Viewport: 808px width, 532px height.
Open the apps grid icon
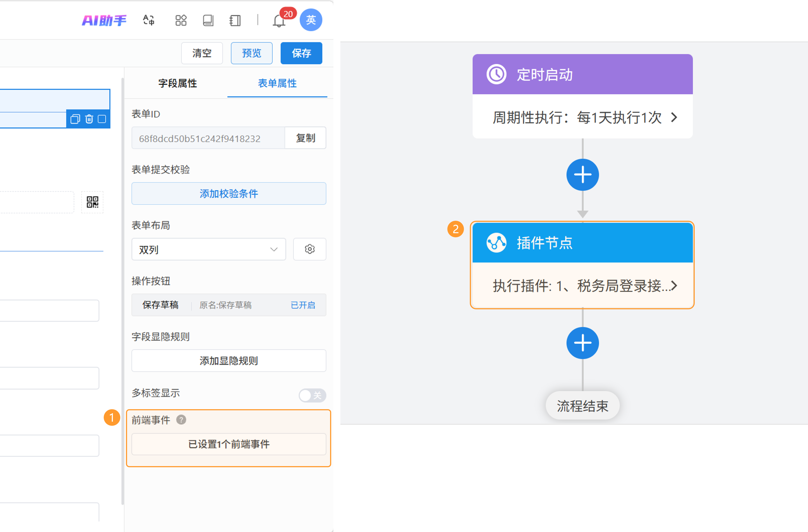point(181,20)
